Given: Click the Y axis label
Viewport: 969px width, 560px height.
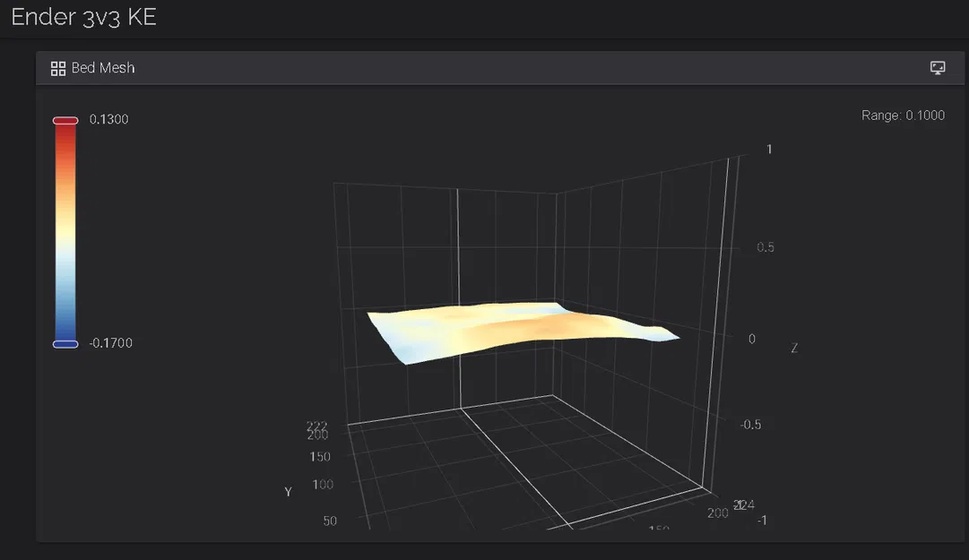Looking at the screenshot, I should tap(287, 491).
